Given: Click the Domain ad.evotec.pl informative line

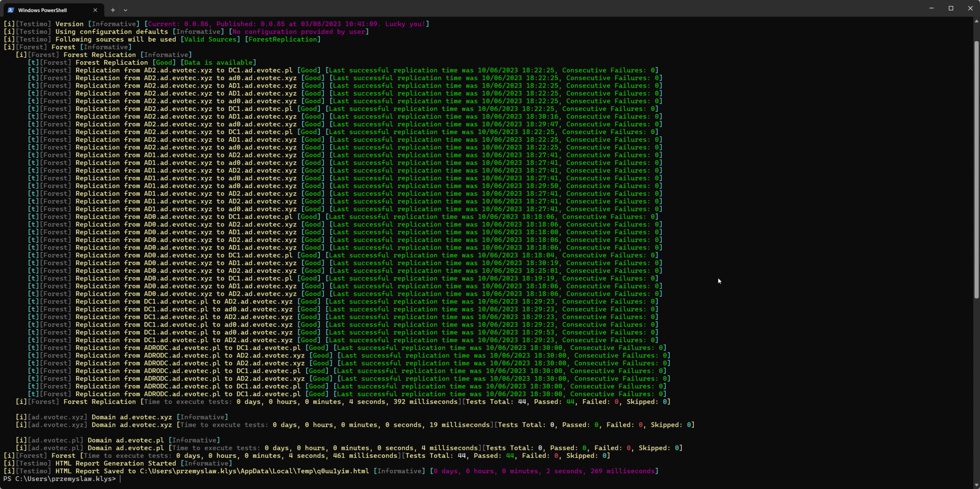Looking at the screenshot, I should [117, 440].
